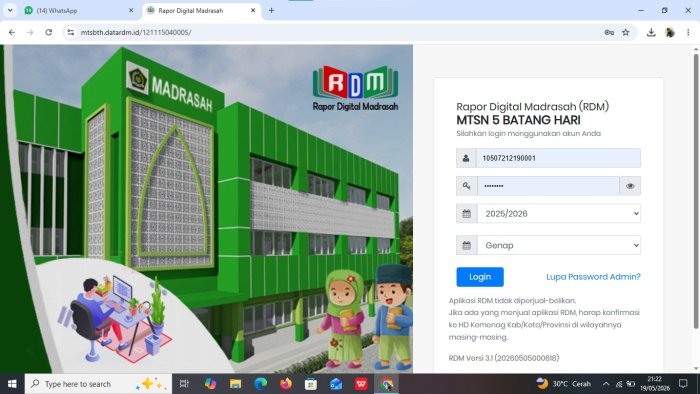Click the RDM Rapor Digital Madrasah logo
The width and height of the screenshot is (700, 394).
[x=355, y=88]
